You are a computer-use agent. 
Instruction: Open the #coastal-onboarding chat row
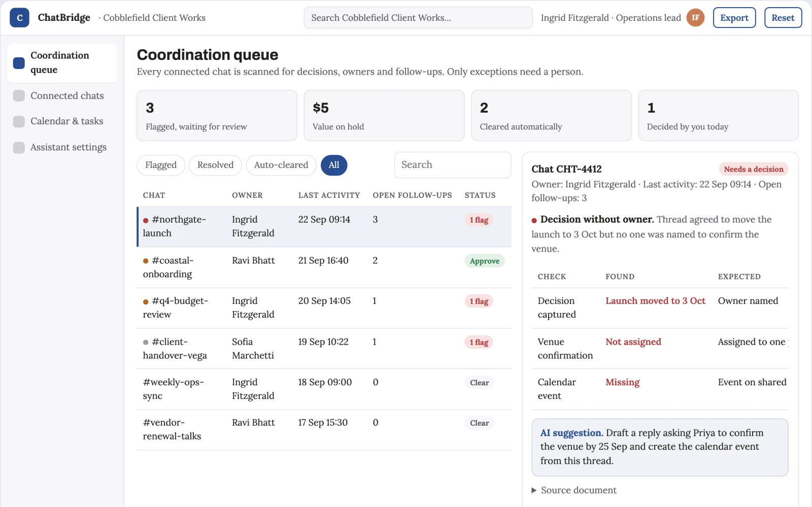pos(324,267)
